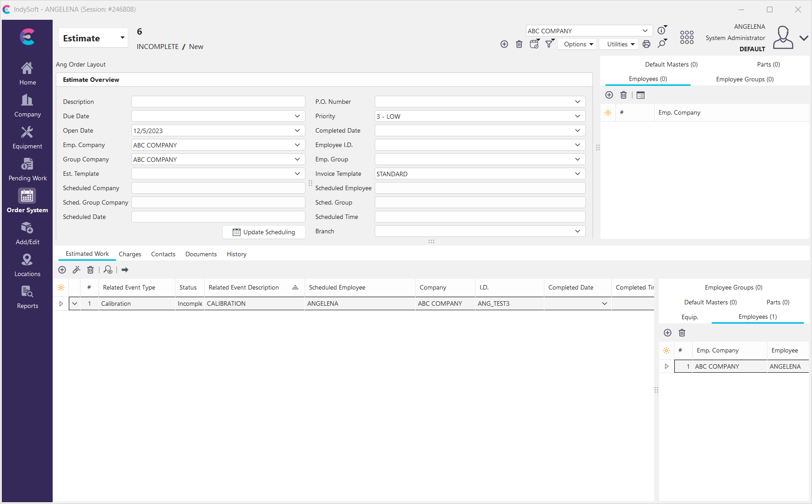The image size is (812, 504).
Task: Click the Description input field
Action: click(218, 102)
